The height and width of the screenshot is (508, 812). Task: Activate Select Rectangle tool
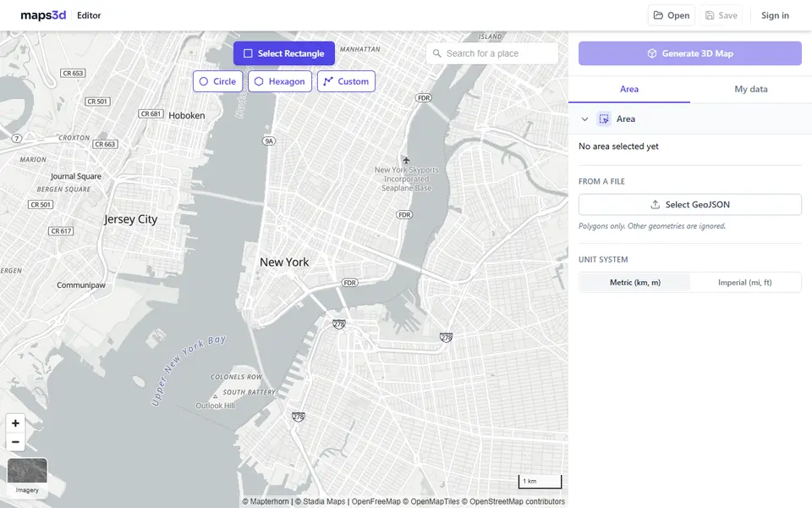tap(284, 53)
